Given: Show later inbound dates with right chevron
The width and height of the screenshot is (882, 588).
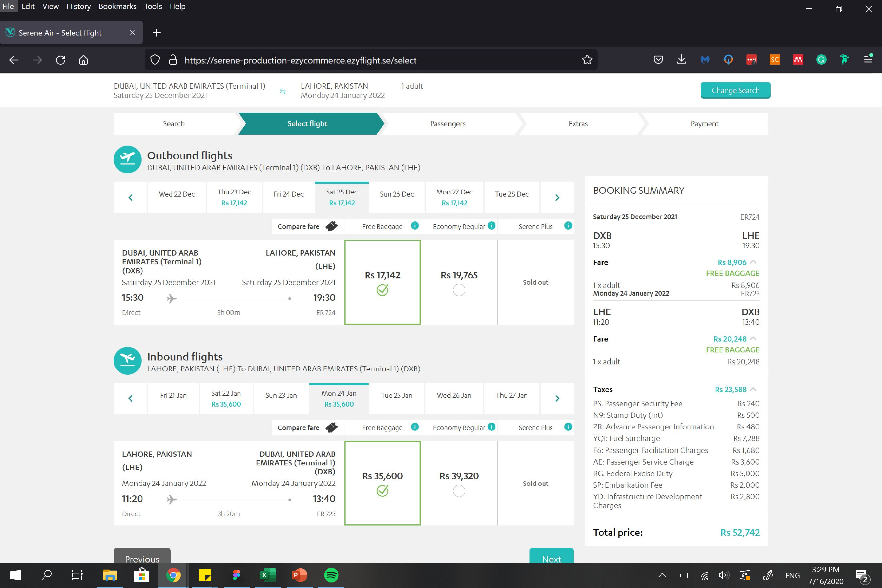Looking at the screenshot, I should point(557,399).
